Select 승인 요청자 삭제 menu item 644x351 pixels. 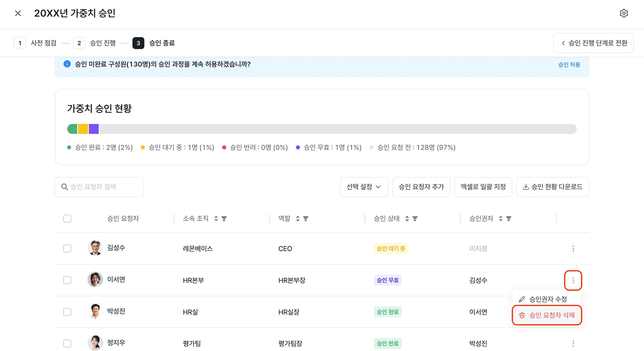(547, 315)
